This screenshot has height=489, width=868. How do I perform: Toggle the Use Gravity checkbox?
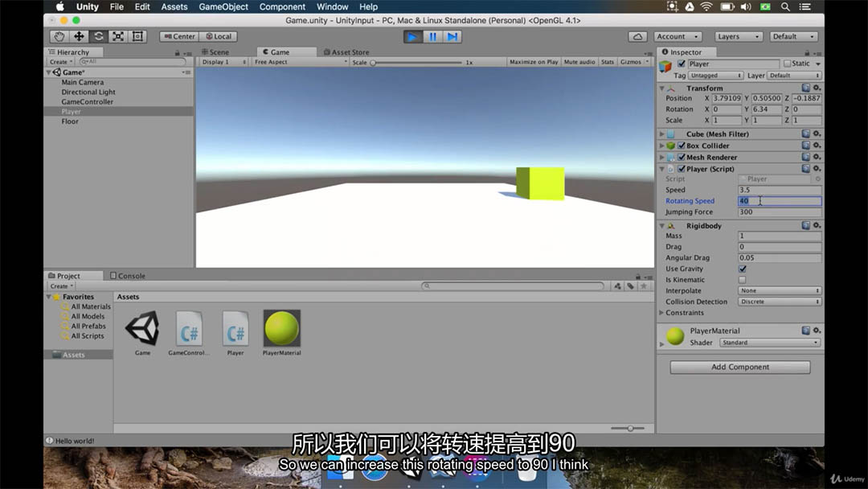[x=742, y=269]
